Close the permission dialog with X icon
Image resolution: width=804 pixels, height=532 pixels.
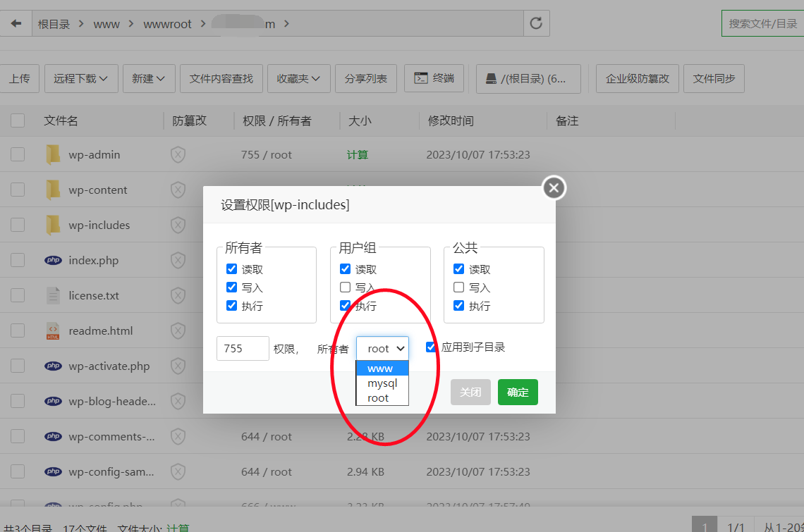[554, 188]
